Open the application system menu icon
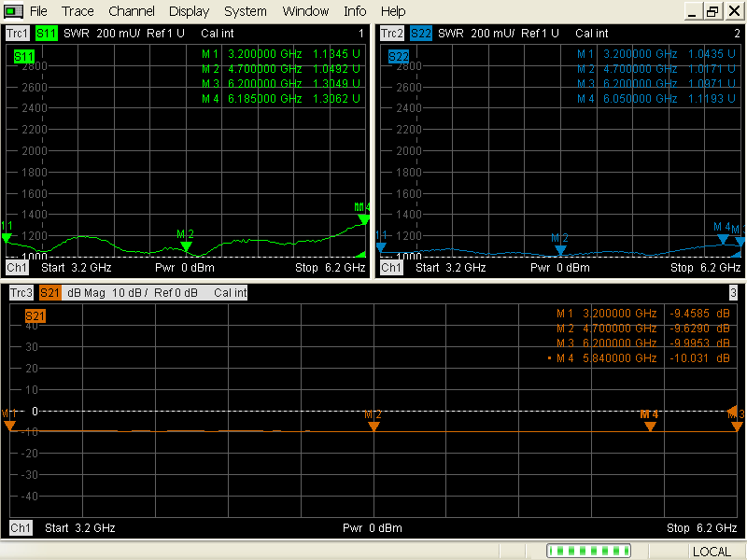 (11, 10)
